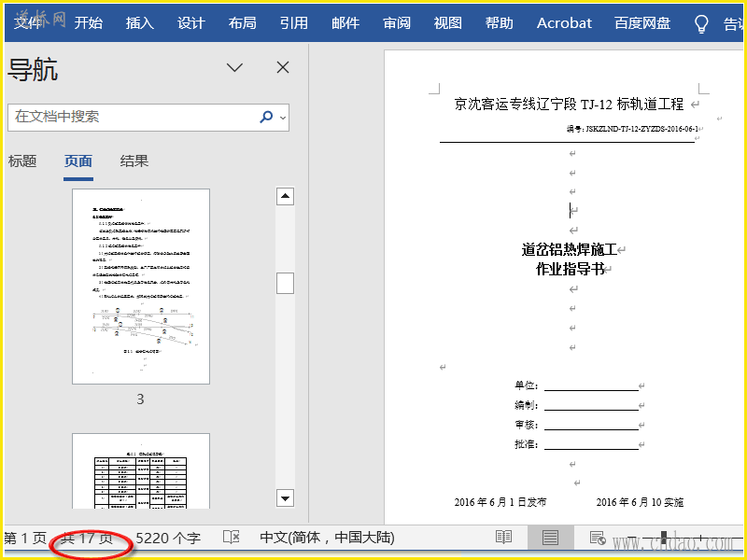The height and width of the screenshot is (560, 747).
Task: Switch to the 结果 navigation tab
Action: tap(134, 161)
